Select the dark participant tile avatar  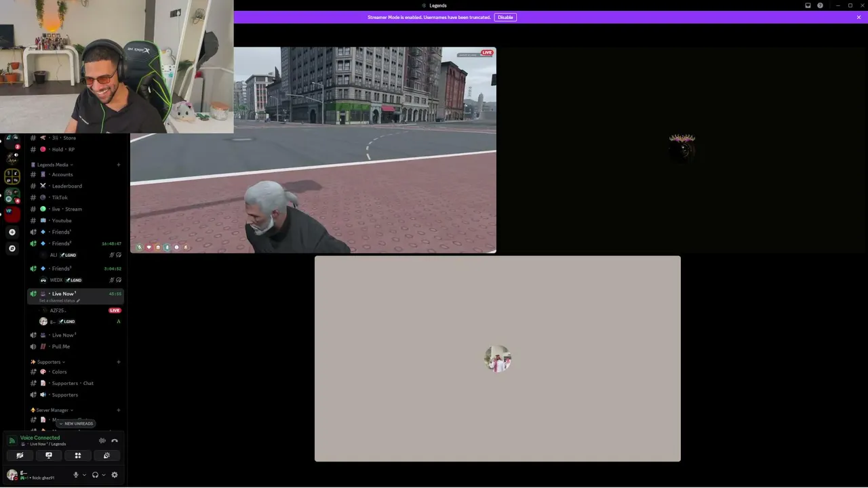tap(682, 148)
